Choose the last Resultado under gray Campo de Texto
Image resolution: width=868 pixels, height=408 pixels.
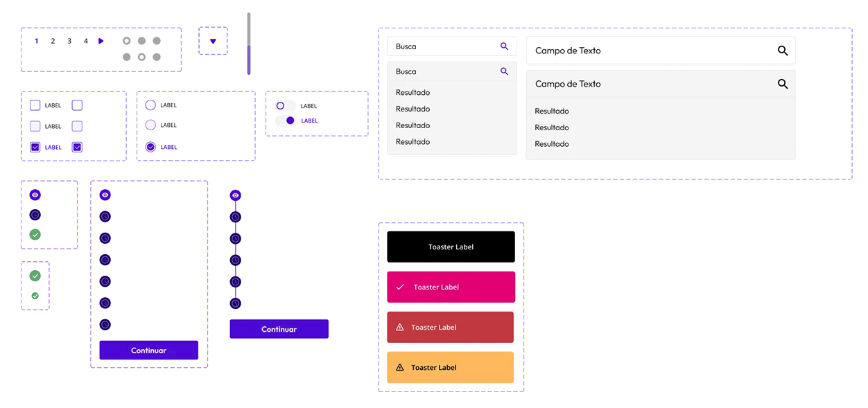click(552, 144)
